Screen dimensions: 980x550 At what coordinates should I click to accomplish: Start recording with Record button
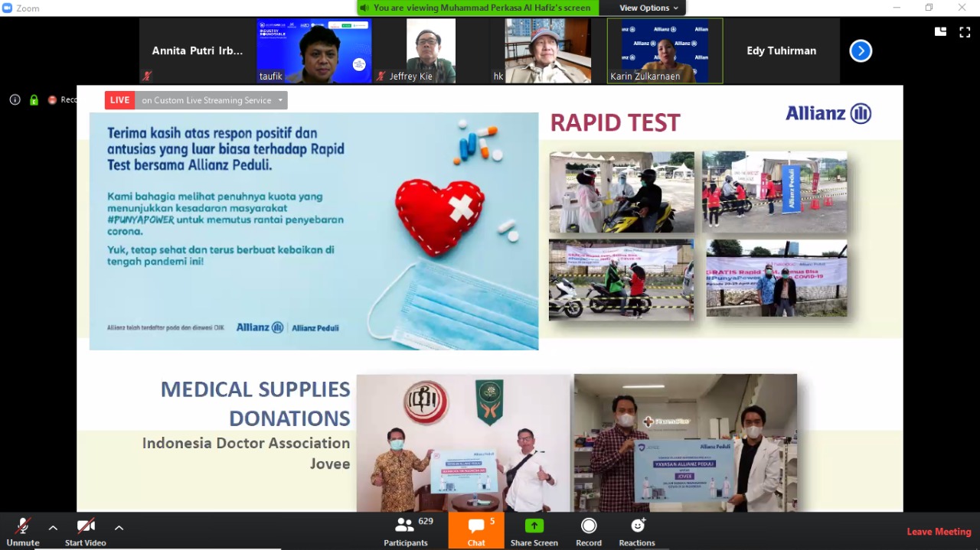tap(589, 532)
